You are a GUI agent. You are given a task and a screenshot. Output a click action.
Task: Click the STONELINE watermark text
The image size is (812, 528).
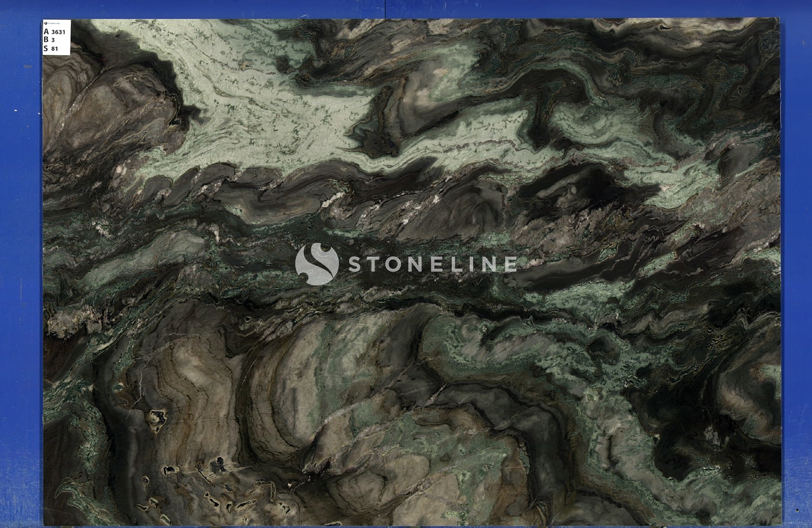coord(431,264)
